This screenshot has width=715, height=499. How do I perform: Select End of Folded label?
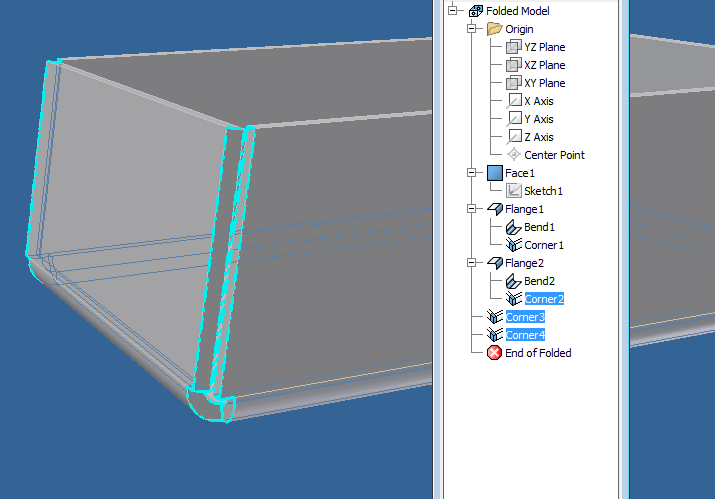[538, 353]
